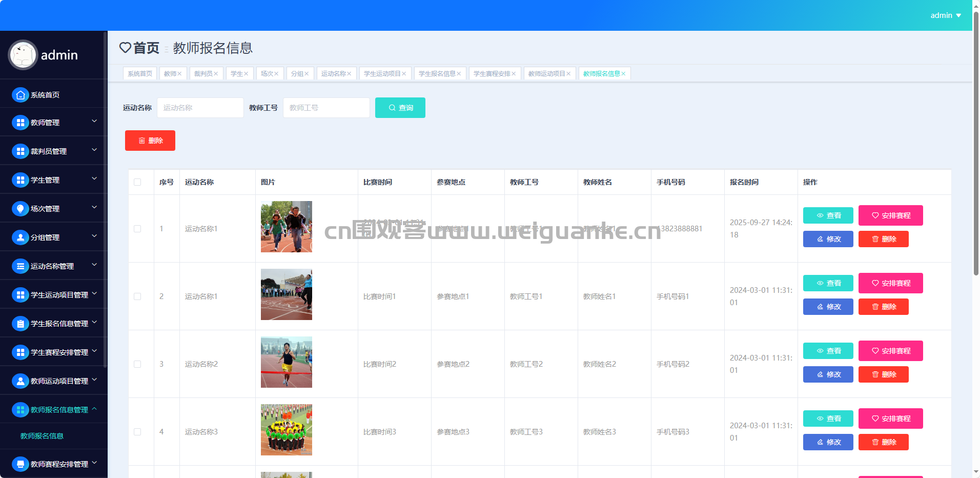Expand the 场次管理 chevron
Image resolution: width=980 pixels, height=478 pixels.
(x=94, y=207)
